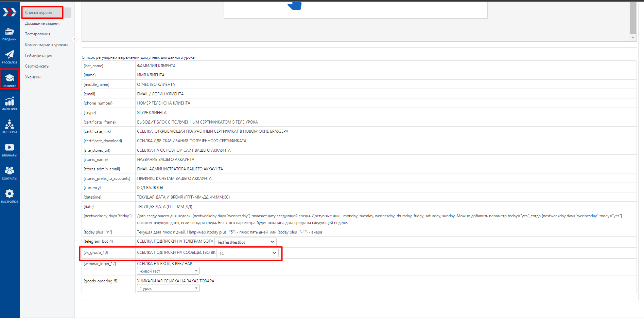Open Комментарии к урокам link
This screenshot has width=644, height=318.
[46, 45]
